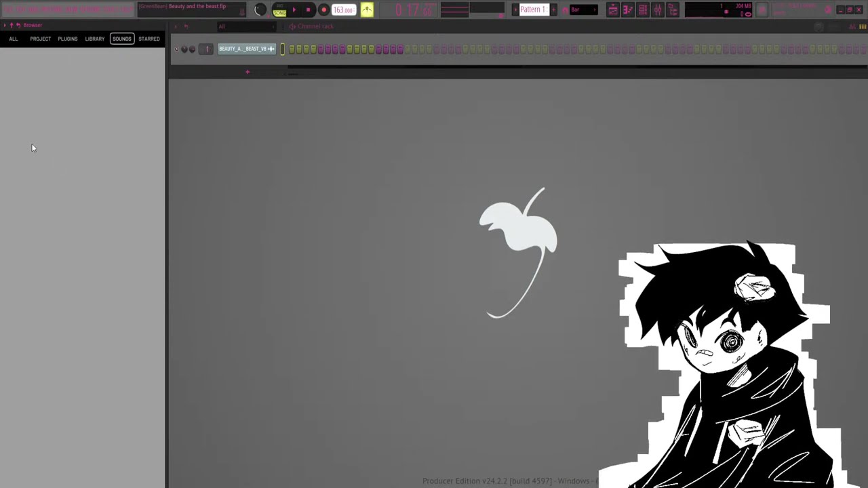Click mixer track number 1 box

[x=207, y=49]
